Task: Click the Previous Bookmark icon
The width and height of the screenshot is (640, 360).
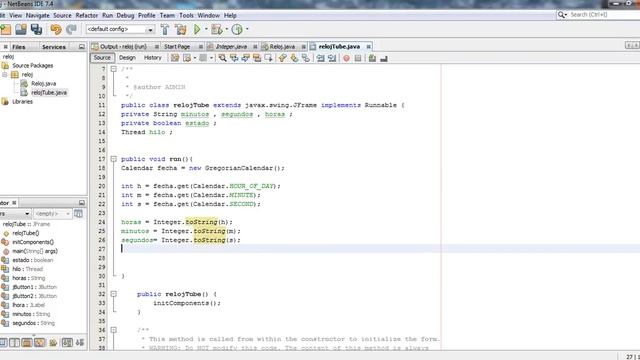Action: 282,58
